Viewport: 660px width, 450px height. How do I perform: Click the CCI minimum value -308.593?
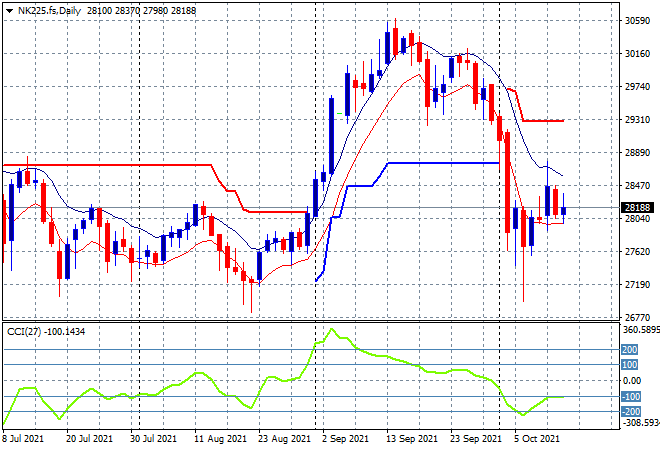click(x=641, y=422)
